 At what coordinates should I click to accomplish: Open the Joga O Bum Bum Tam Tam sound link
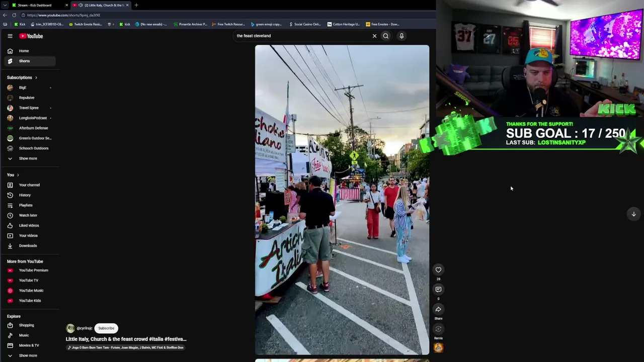tap(126, 347)
